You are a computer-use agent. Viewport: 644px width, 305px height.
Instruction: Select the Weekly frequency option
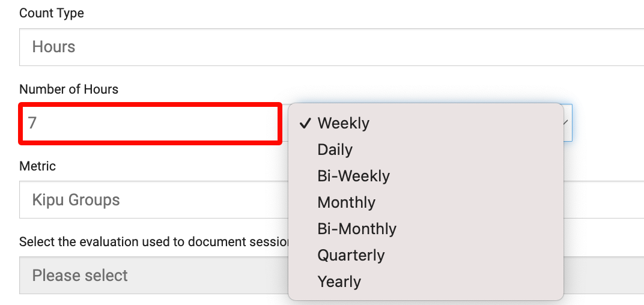344,123
